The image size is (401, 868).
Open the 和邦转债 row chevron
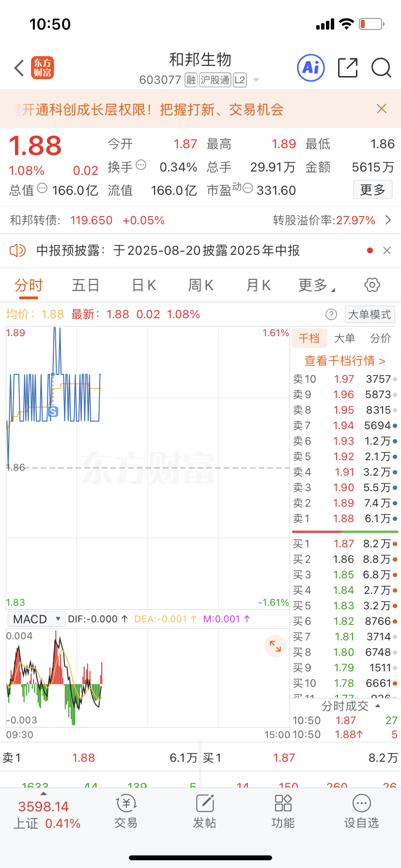tap(388, 220)
